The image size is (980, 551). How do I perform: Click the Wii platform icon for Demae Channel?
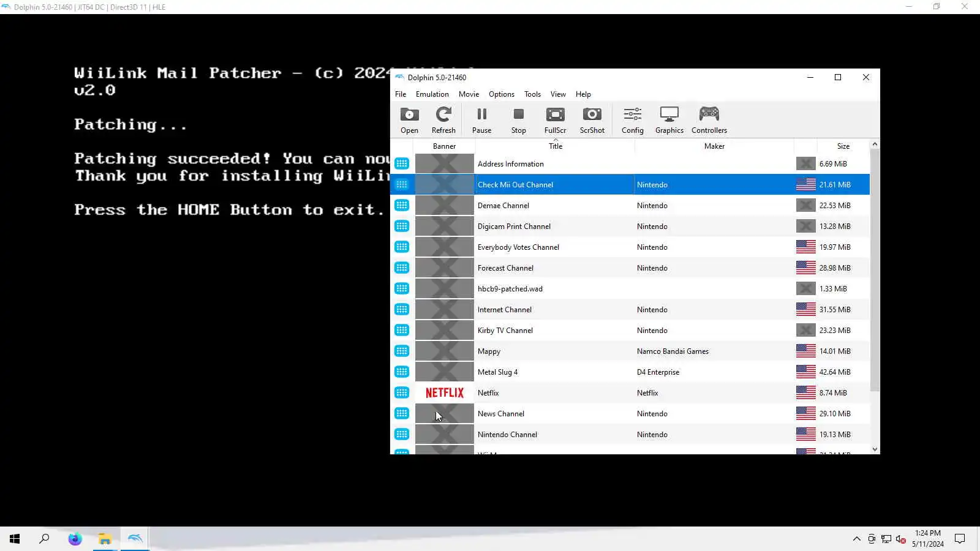(x=402, y=205)
